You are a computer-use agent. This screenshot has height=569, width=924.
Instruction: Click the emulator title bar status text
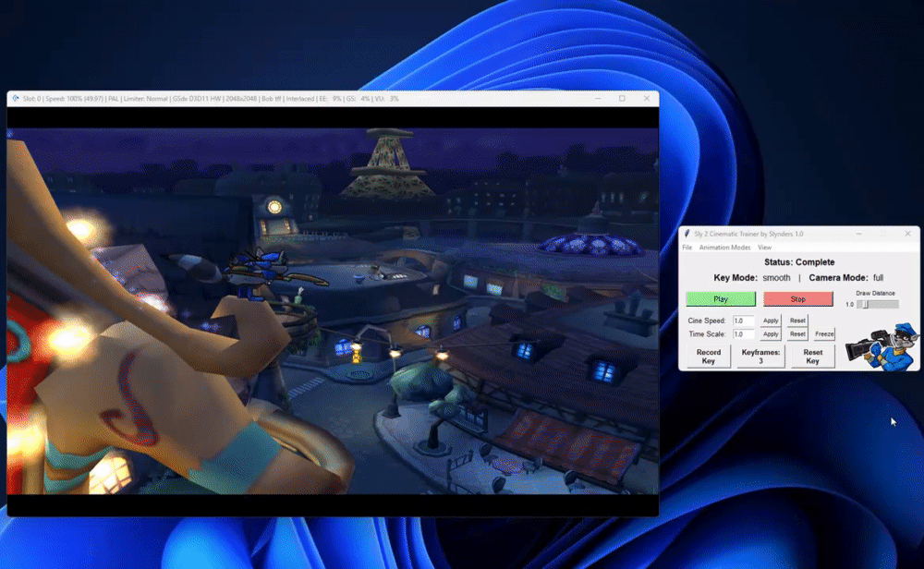tap(211, 98)
